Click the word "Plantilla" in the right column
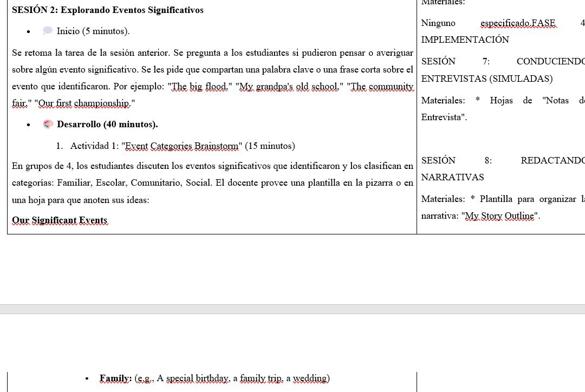 tap(496, 199)
